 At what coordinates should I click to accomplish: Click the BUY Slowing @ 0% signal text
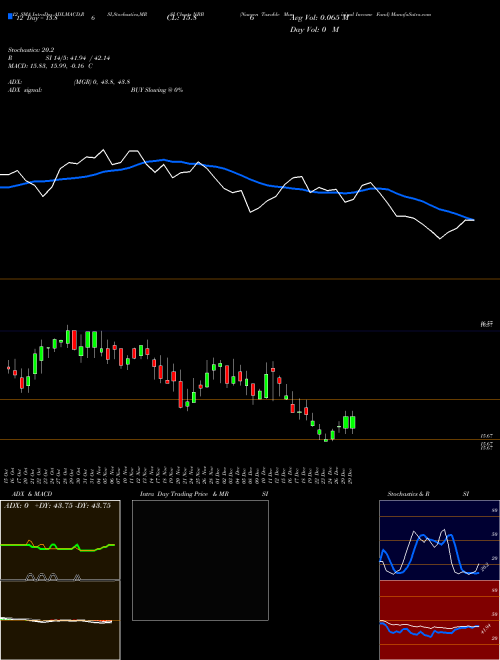(157, 90)
